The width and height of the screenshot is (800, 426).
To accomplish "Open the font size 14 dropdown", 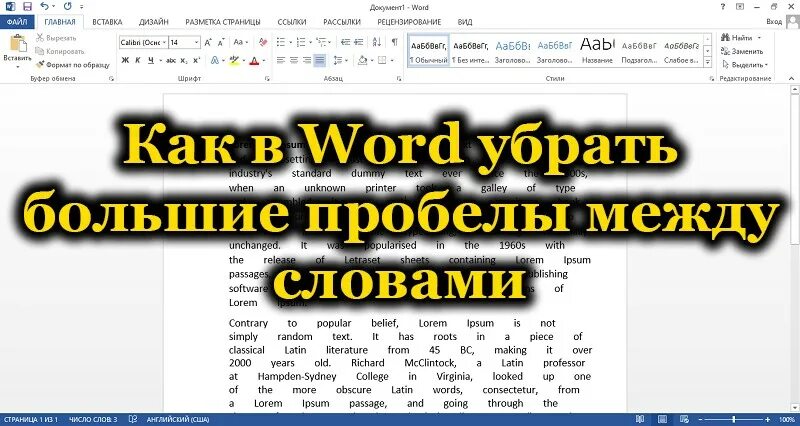I will pyautogui.click(x=197, y=42).
